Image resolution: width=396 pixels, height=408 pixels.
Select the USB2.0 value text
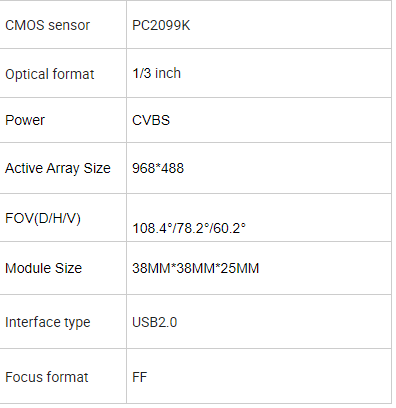(154, 322)
